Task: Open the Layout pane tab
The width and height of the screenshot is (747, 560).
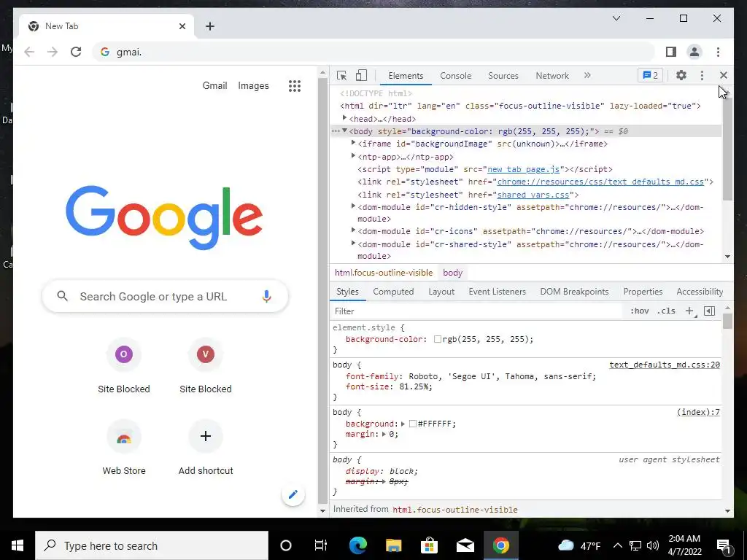Action: pos(441,292)
